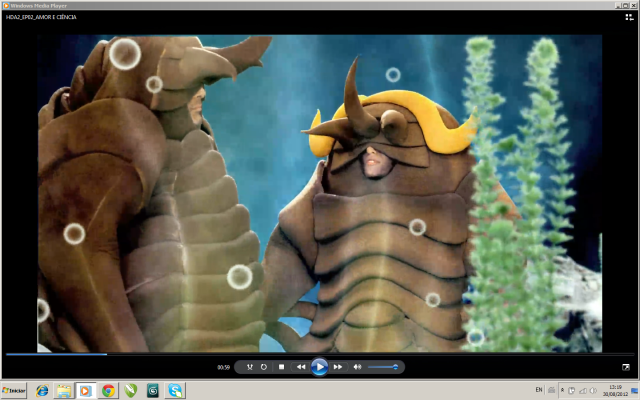
Task: Launch Google Chrome from taskbar
Action: 108,390
